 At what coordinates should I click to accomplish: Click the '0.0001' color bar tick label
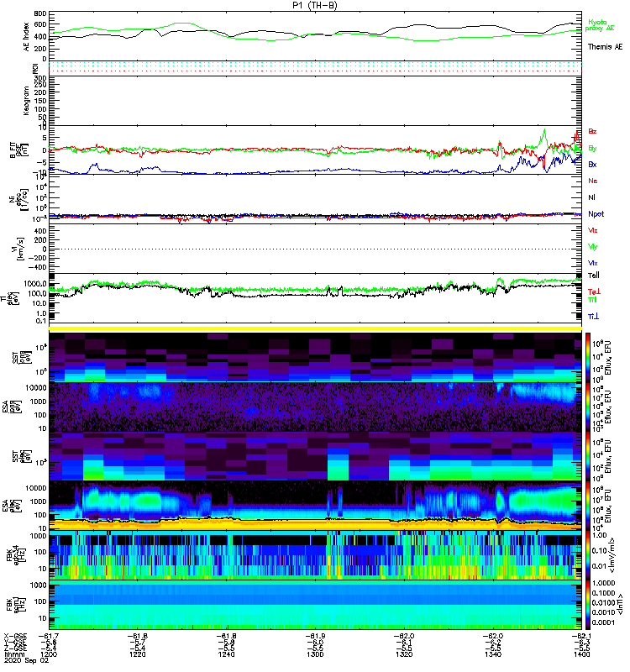603,622
